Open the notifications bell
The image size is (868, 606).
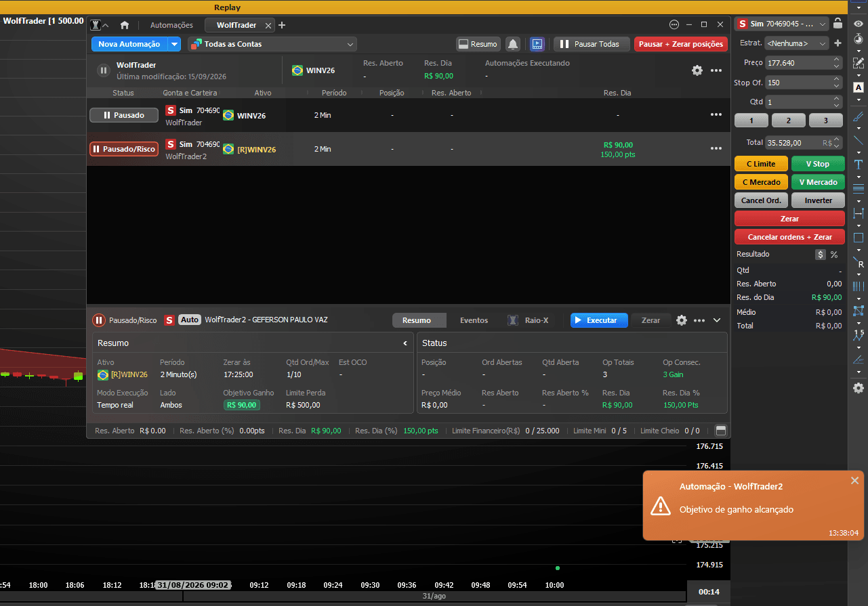513,44
